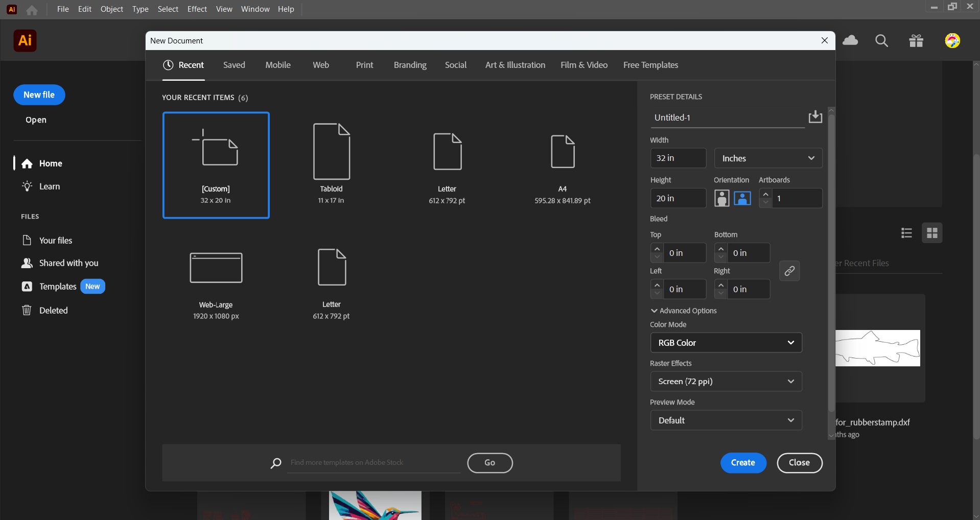Open the RGB Color mode dropdown
The height and width of the screenshot is (520, 980).
(x=726, y=343)
